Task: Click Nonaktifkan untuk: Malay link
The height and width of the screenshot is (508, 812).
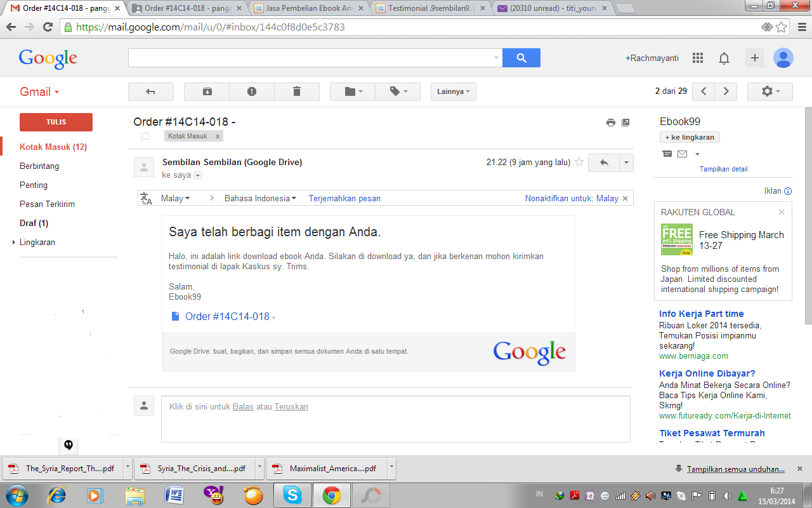Action: point(572,198)
